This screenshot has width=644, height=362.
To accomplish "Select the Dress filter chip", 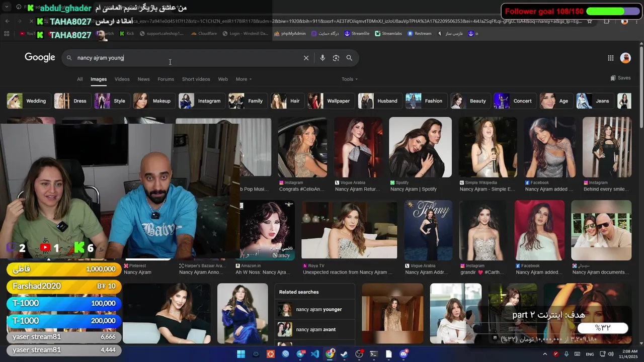I will click(x=71, y=101).
